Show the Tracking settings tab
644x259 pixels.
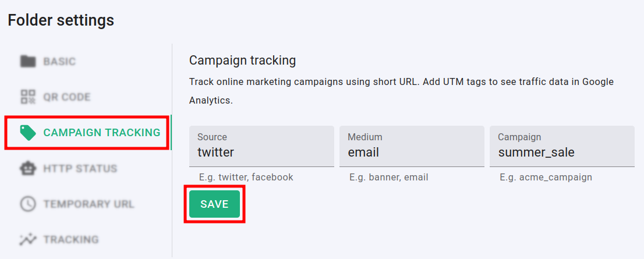click(70, 239)
